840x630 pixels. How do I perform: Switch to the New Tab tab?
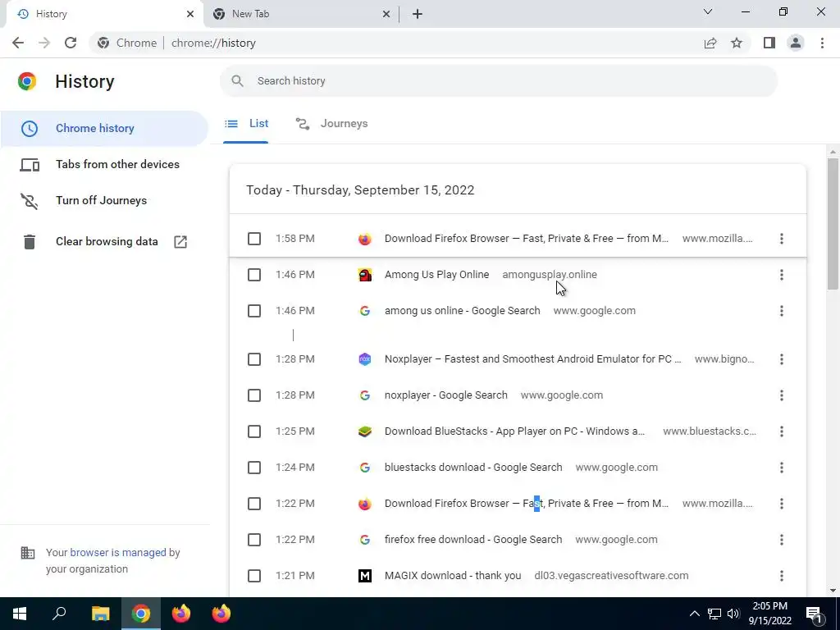coord(301,14)
